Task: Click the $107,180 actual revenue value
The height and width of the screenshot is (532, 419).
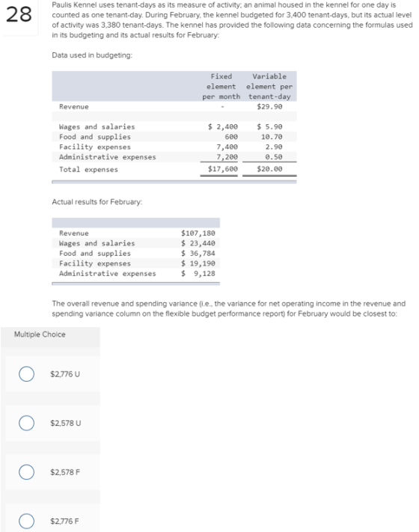Action: (198, 233)
